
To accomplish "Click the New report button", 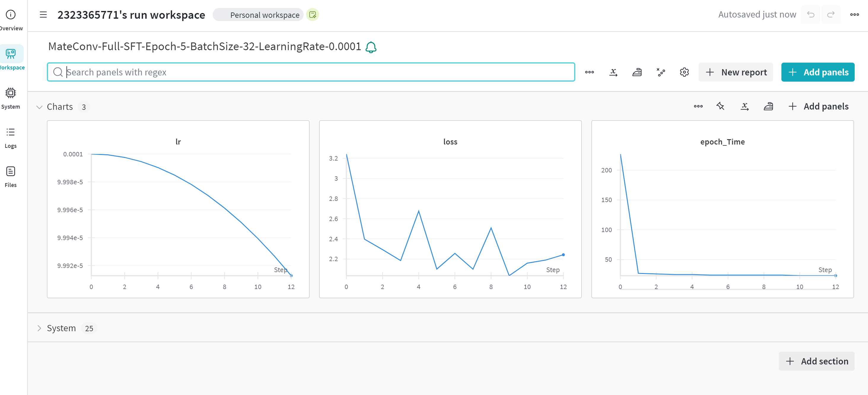I will pos(735,72).
